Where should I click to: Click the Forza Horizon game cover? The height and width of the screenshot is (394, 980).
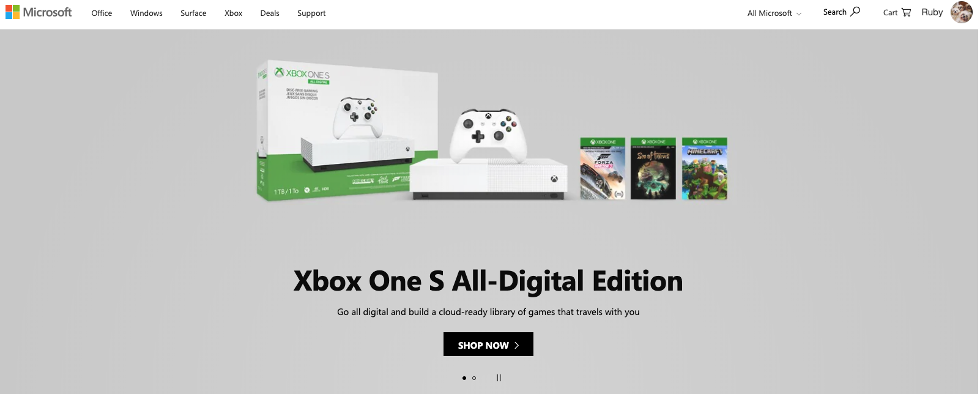tap(603, 169)
